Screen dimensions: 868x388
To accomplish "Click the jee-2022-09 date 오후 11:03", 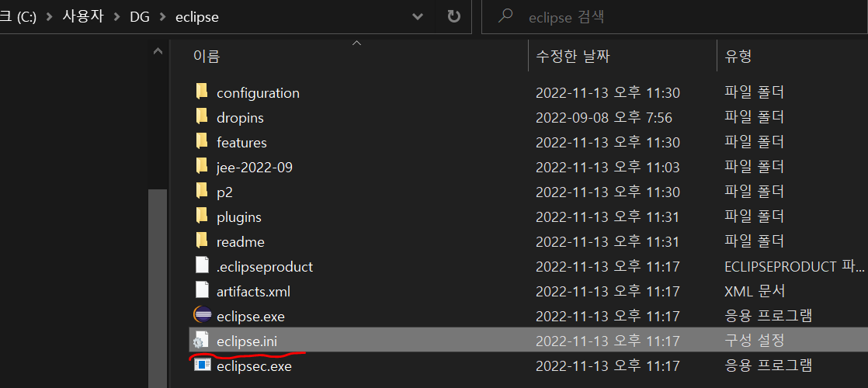I will tap(608, 167).
